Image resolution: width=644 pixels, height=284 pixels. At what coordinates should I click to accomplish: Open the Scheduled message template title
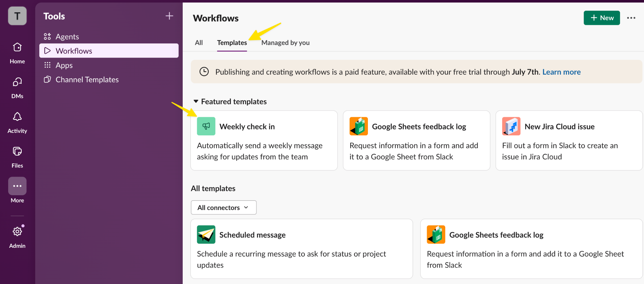pos(253,235)
